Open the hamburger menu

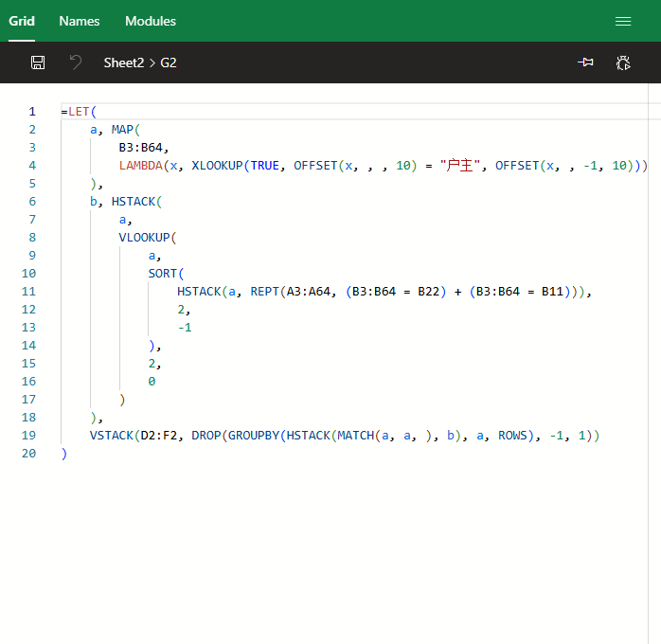(x=622, y=21)
